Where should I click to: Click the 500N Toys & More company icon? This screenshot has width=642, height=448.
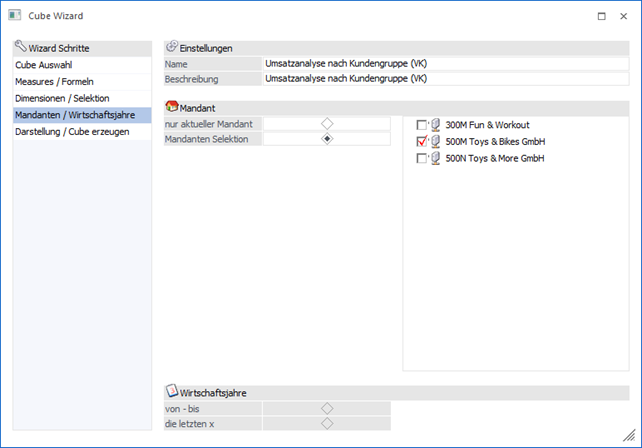(x=435, y=158)
